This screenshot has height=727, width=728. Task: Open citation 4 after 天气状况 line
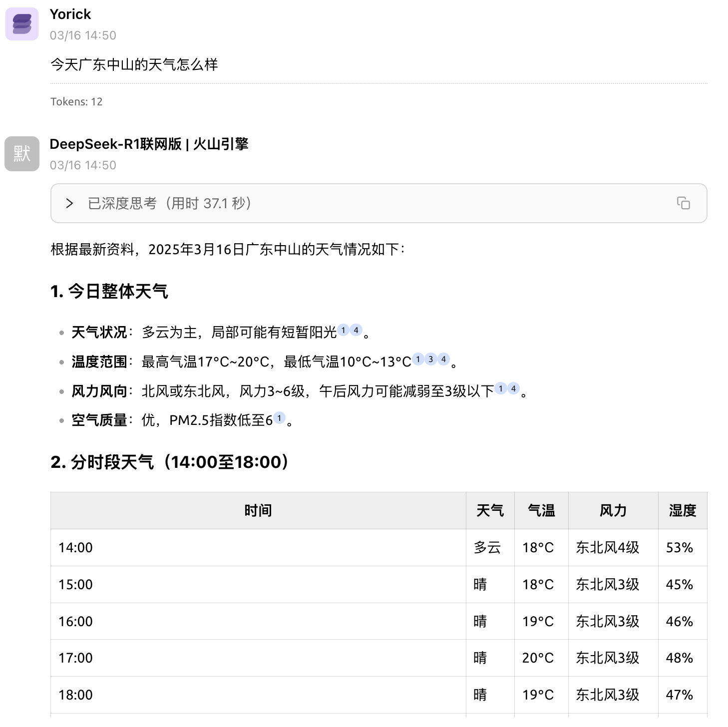coord(356,330)
